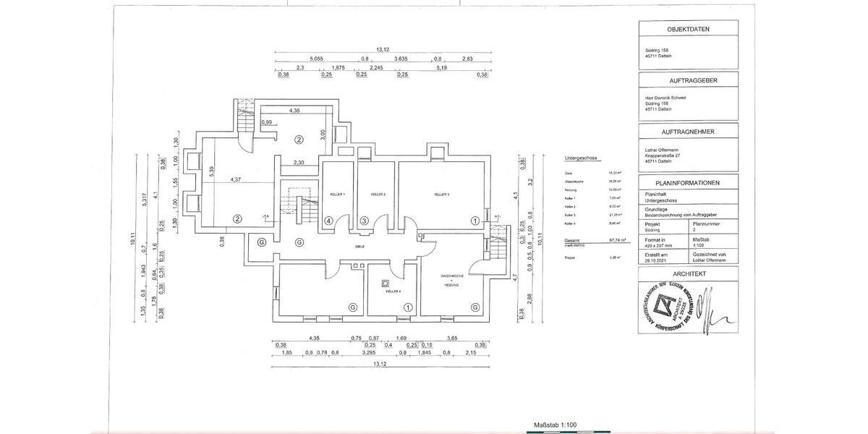Click the circled G marker in the Waschküche room
Image resolution: width=868 pixels, height=434 pixels.
pos(475,307)
